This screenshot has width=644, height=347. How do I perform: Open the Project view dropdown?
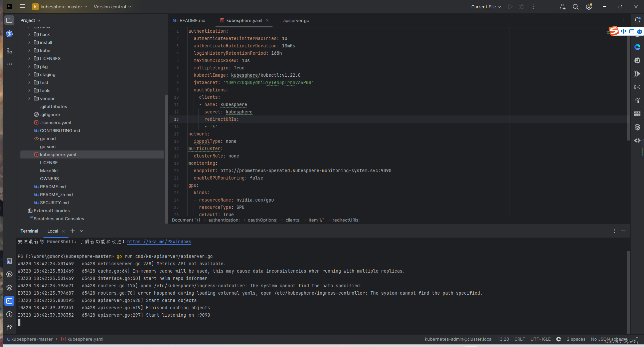tap(30, 20)
